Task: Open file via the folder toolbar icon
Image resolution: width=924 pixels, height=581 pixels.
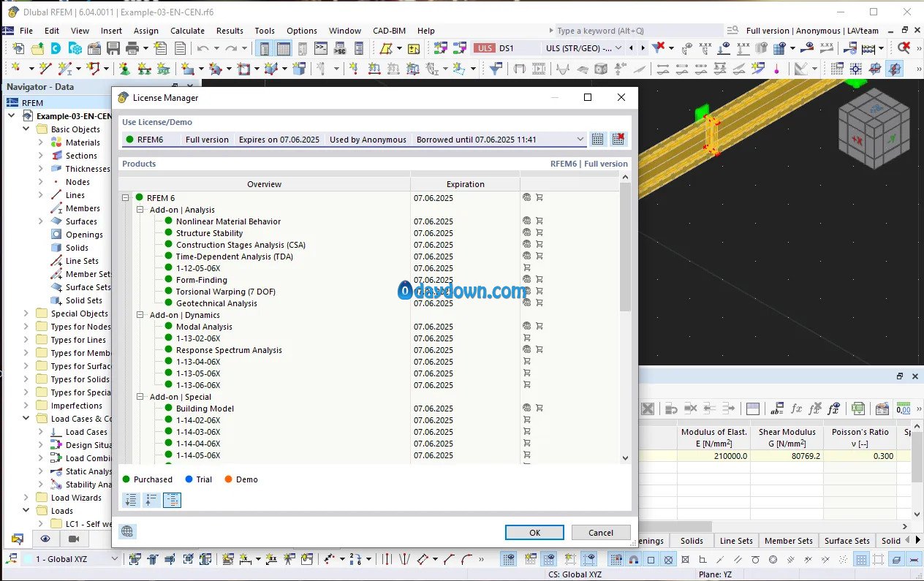Action: (x=37, y=48)
